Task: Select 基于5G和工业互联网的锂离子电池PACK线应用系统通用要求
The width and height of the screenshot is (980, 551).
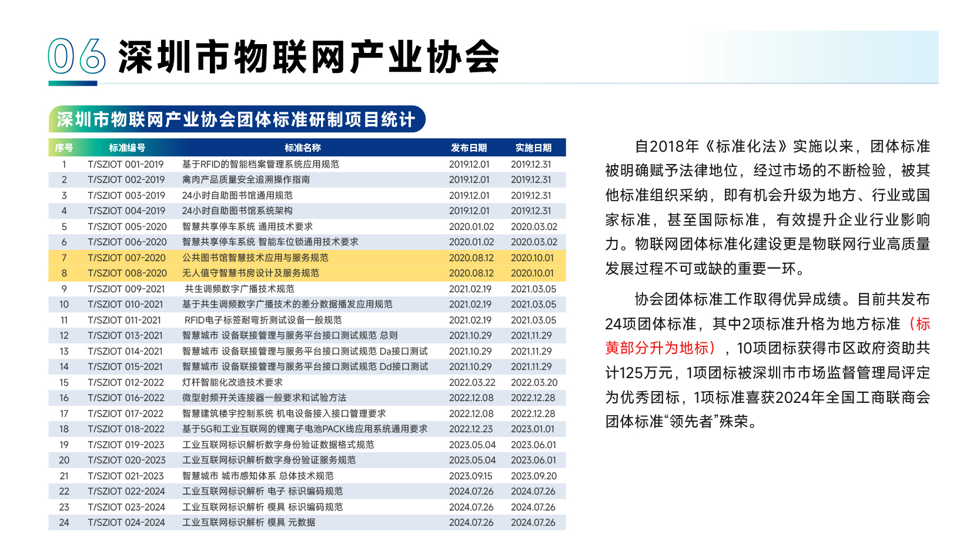Action: tap(305, 429)
